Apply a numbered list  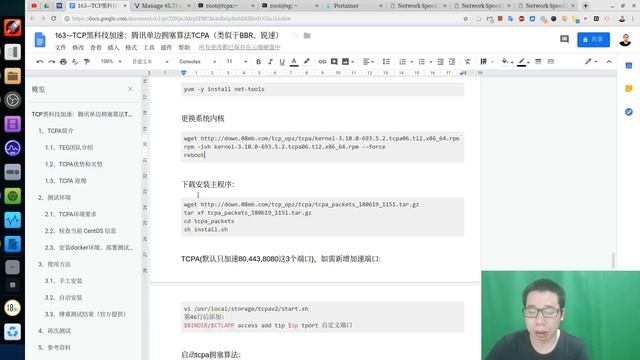[402, 62]
